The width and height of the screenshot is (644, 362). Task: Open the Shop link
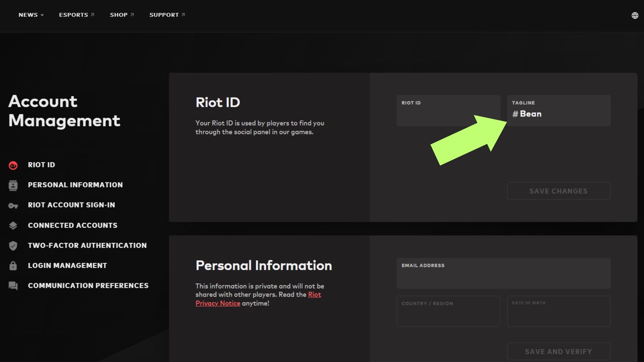click(122, 15)
